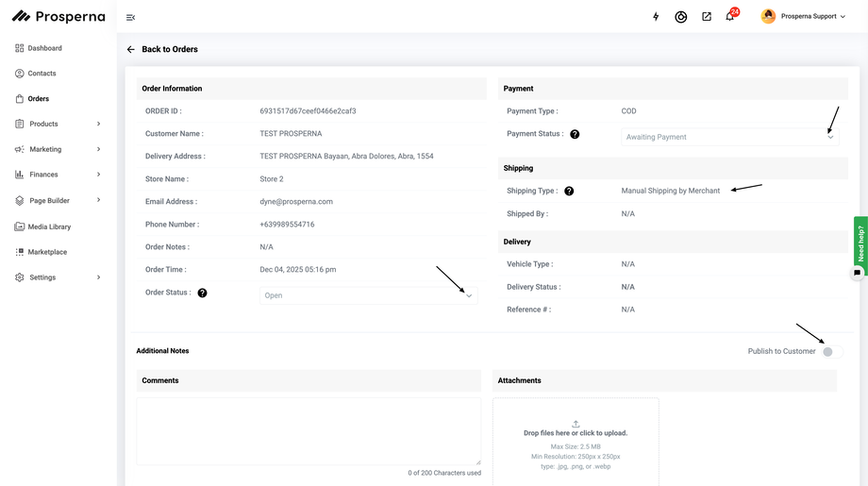868x486 pixels.
Task: Open Dashboard in the sidebar
Action: (x=44, y=48)
